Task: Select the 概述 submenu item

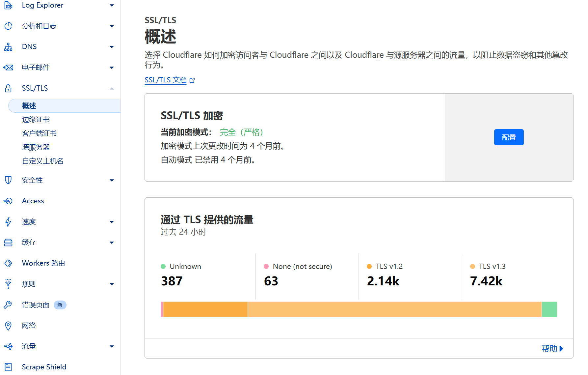Action: [65, 106]
